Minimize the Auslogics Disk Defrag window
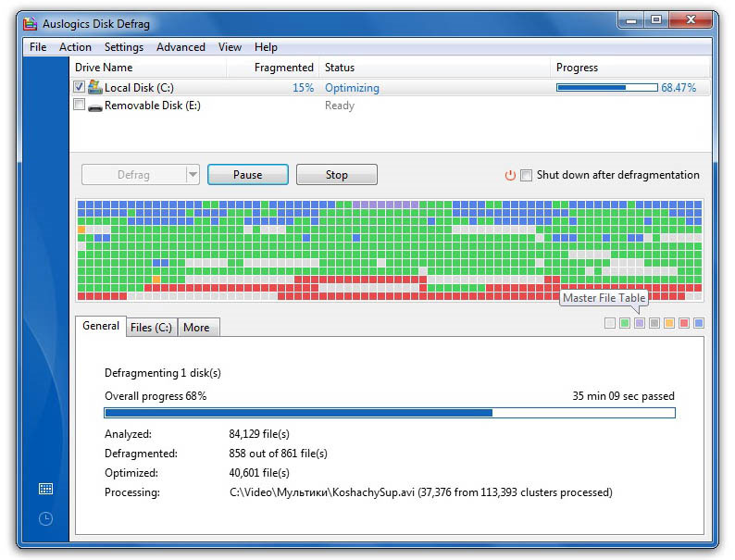735x560 pixels. 631,20
